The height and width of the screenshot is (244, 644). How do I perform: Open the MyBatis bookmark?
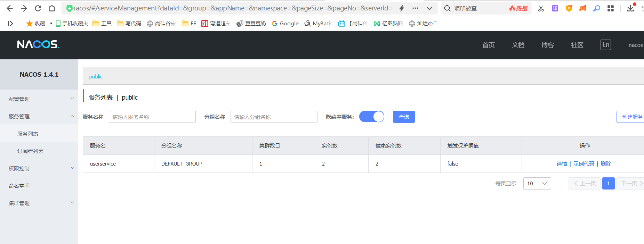tap(318, 23)
